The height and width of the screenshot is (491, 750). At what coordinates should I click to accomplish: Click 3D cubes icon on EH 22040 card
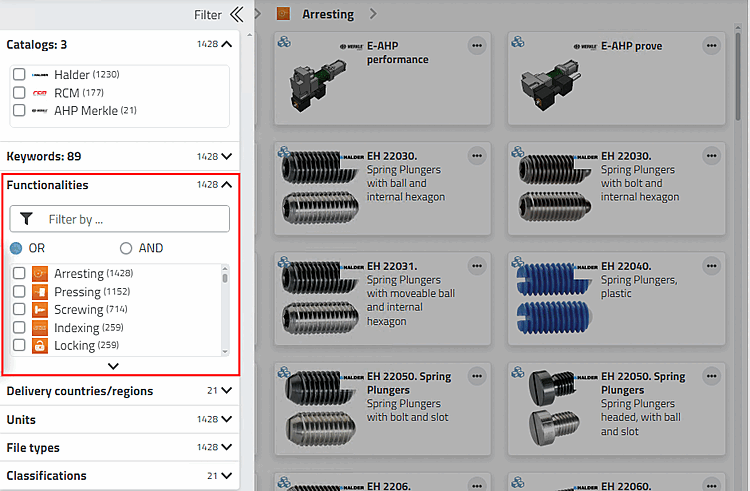point(518,262)
